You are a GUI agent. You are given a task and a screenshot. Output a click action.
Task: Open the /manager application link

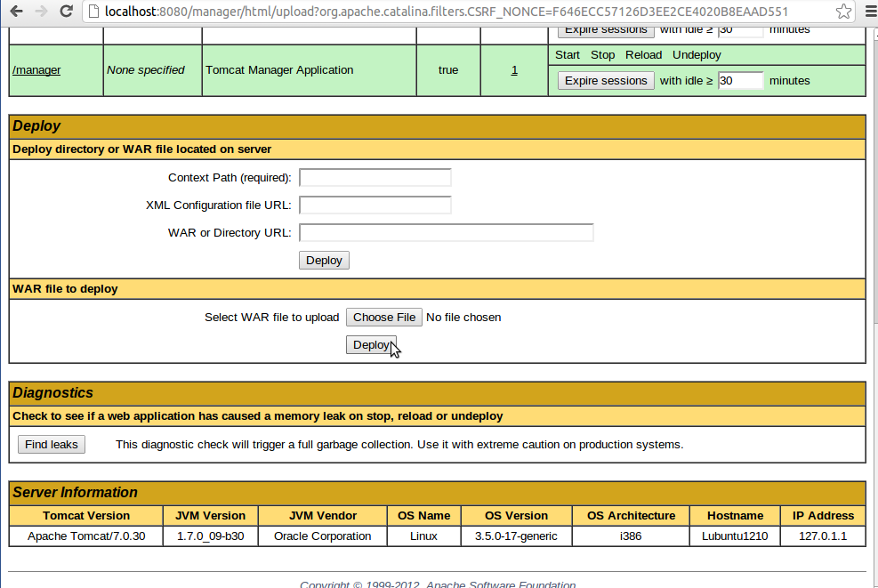(x=36, y=70)
